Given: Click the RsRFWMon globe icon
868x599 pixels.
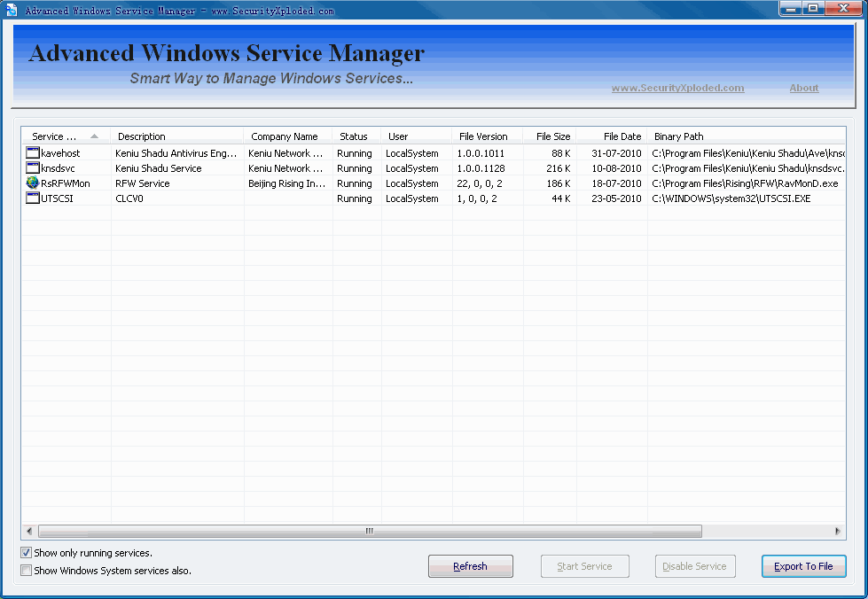Looking at the screenshot, I should tap(33, 183).
